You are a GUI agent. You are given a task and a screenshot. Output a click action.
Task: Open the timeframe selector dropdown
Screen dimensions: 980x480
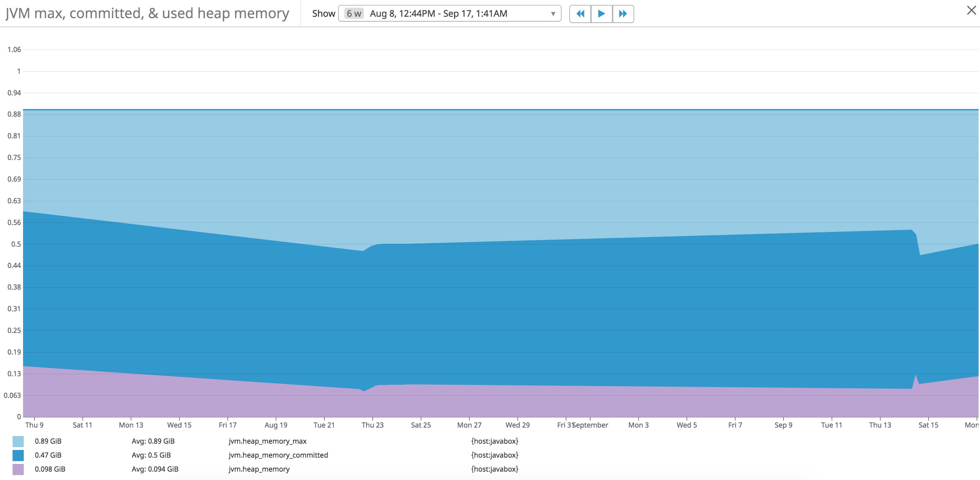[x=449, y=14]
